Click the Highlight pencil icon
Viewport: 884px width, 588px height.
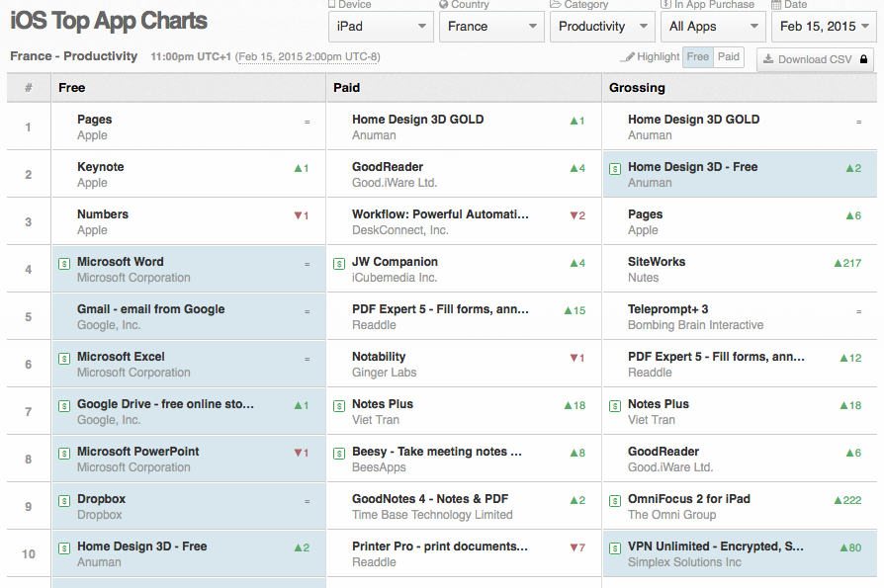(628, 57)
